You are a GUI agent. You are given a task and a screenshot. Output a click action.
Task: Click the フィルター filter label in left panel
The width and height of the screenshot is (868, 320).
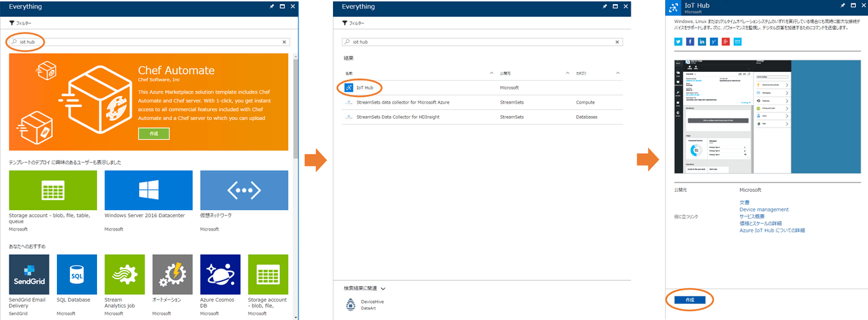click(24, 23)
